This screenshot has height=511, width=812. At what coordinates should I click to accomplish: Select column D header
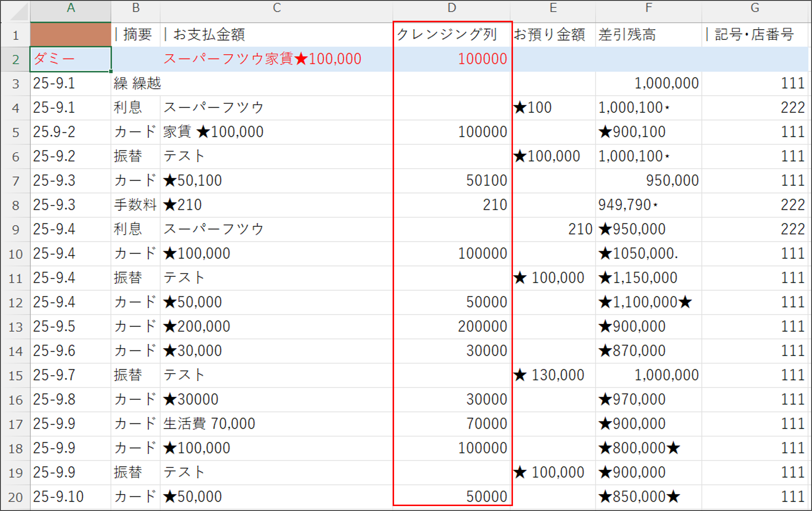[x=451, y=8]
